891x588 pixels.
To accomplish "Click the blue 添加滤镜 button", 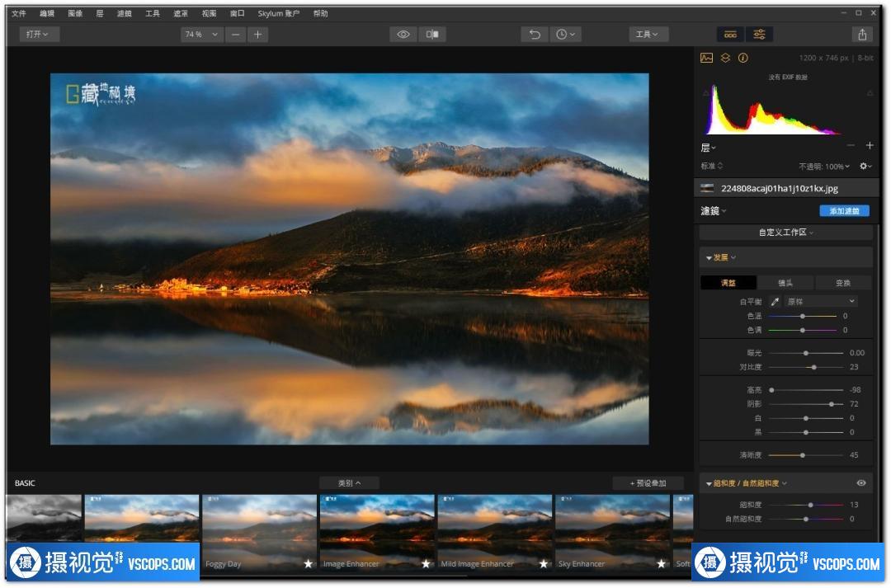I will point(844,211).
